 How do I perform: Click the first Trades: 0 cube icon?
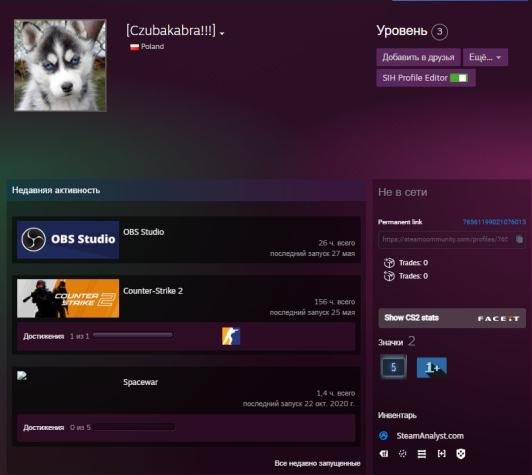389,263
